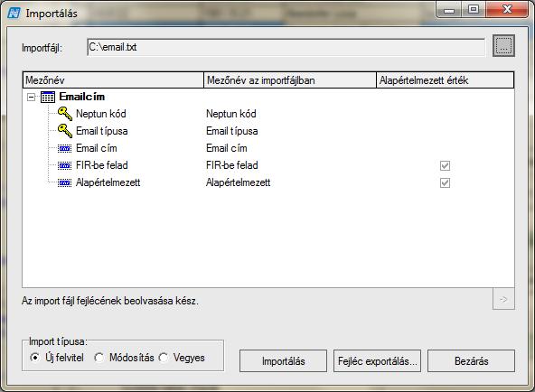
Task: Select the Módosítás import type
Action: [99, 358]
